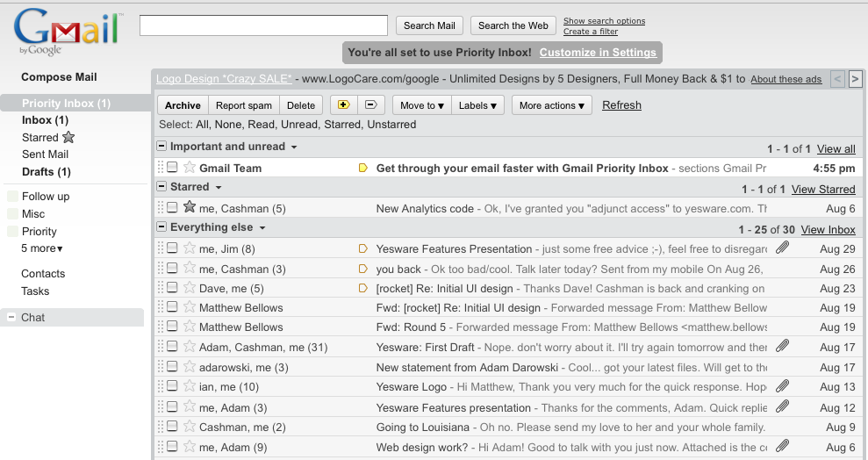868x460 pixels.
Task: Open Priority Inbox (1) in sidebar
Action: click(66, 103)
